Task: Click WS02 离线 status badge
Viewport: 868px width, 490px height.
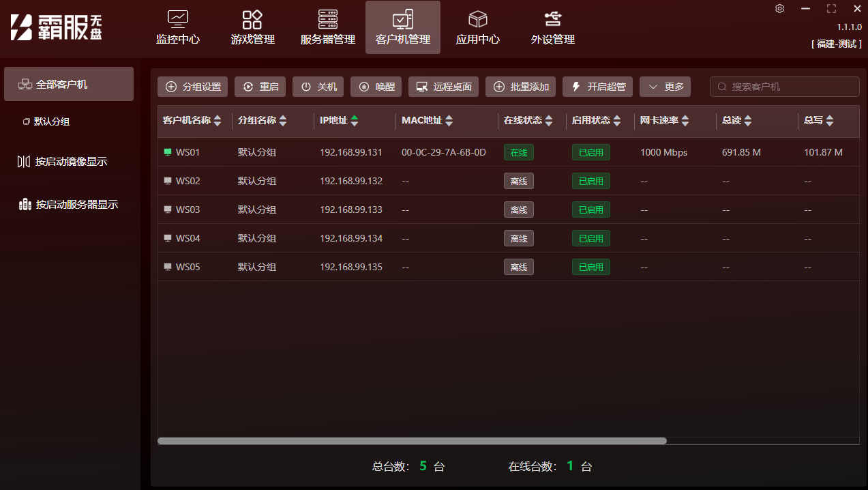Action: tap(519, 181)
